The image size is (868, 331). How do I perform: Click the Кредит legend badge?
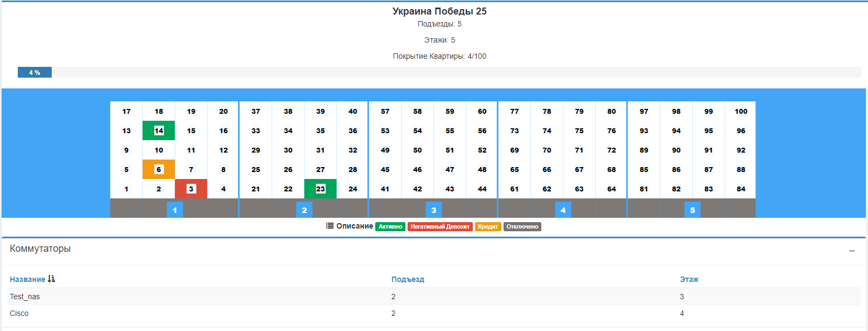click(x=488, y=226)
